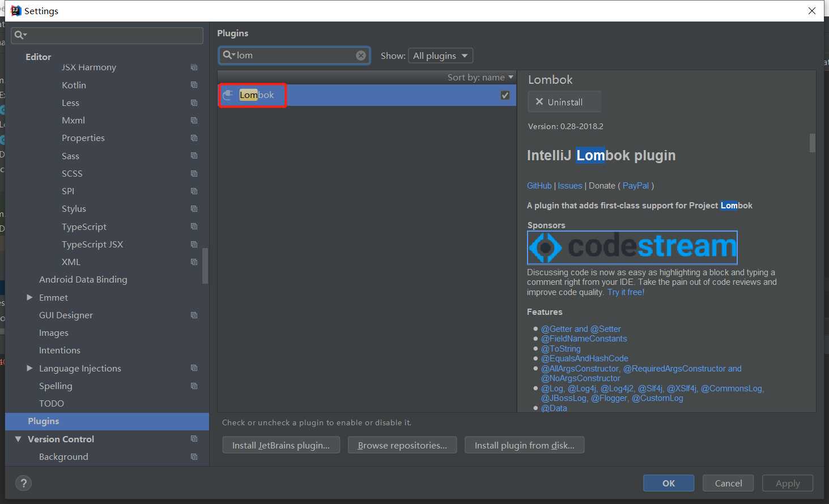The image size is (829, 504).
Task: Click the project-level icon beside XML
Action: 194,262
